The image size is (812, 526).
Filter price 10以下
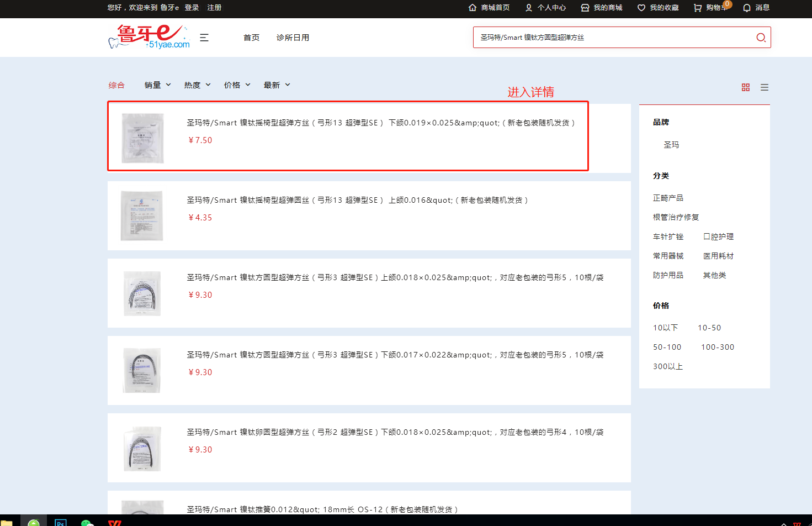point(665,328)
